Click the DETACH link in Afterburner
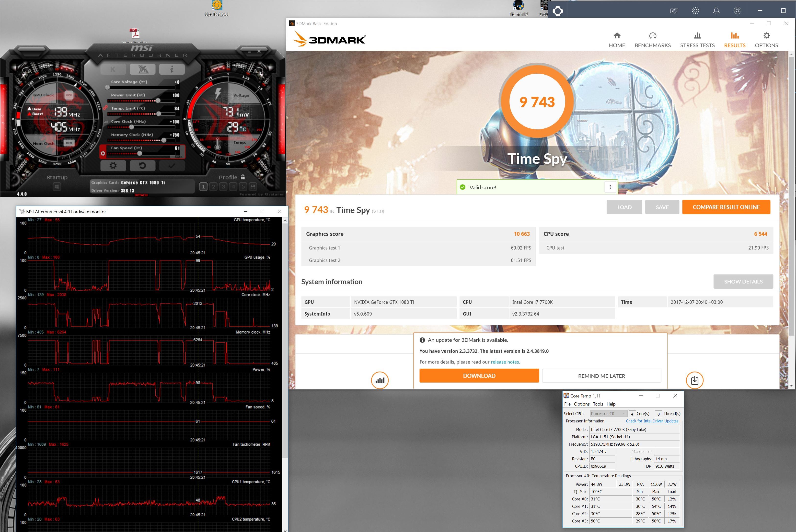 click(141, 195)
